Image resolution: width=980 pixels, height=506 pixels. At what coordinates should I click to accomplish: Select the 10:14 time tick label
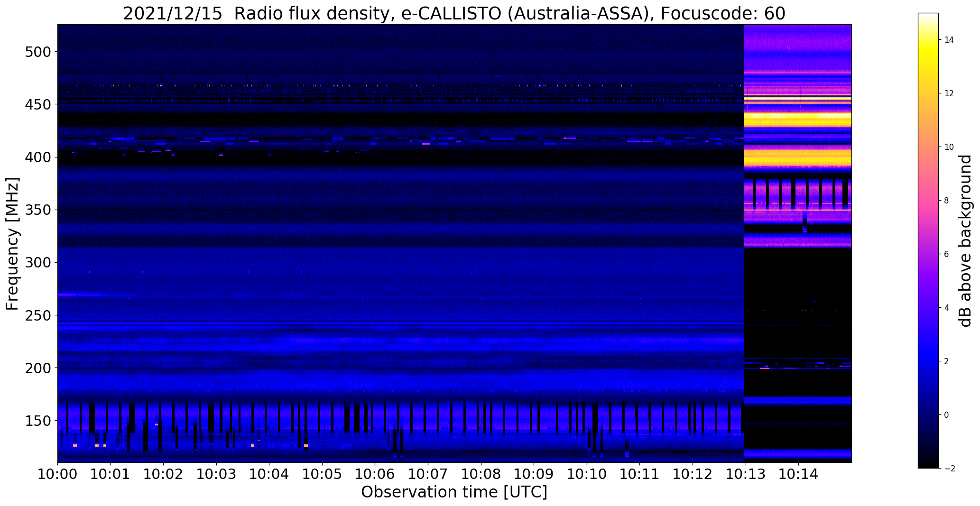coord(799,474)
